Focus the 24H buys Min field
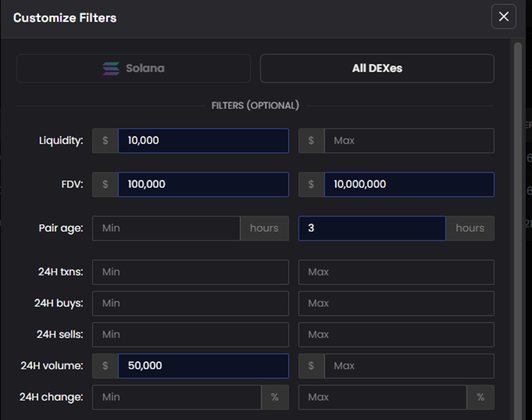The height and width of the screenshot is (420, 532). pos(190,303)
